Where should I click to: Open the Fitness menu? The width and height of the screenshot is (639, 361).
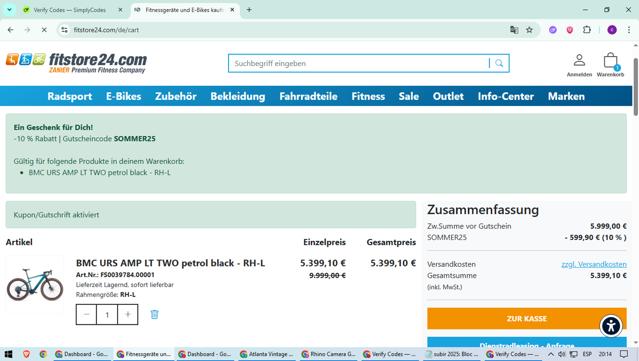coord(368,96)
